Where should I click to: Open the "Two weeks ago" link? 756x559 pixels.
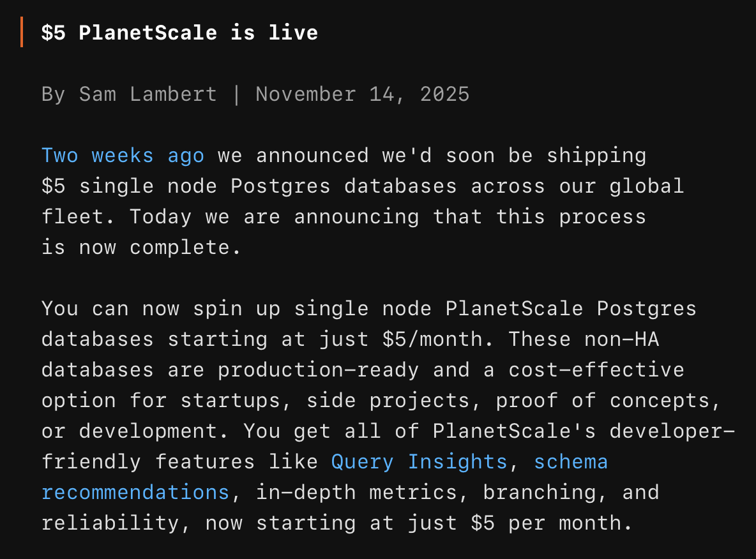pos(123,156)
